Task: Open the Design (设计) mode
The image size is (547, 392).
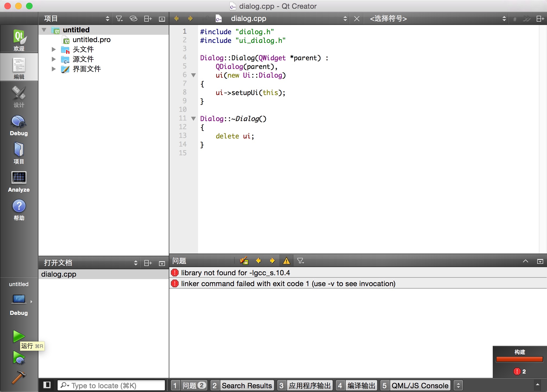Action: 19,96
